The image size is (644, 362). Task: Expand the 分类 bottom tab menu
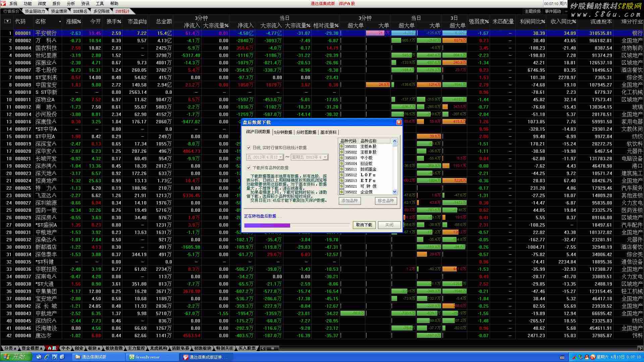click(x=10, y=348)
